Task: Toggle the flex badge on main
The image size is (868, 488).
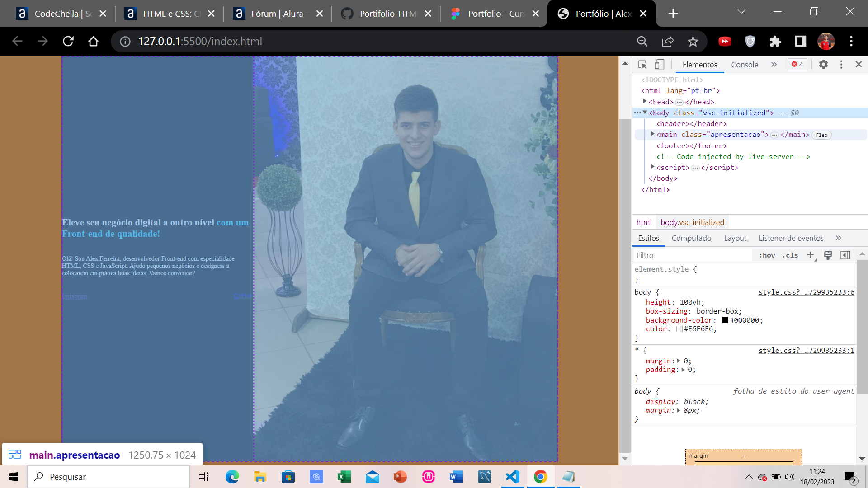Action: [822, 135]
